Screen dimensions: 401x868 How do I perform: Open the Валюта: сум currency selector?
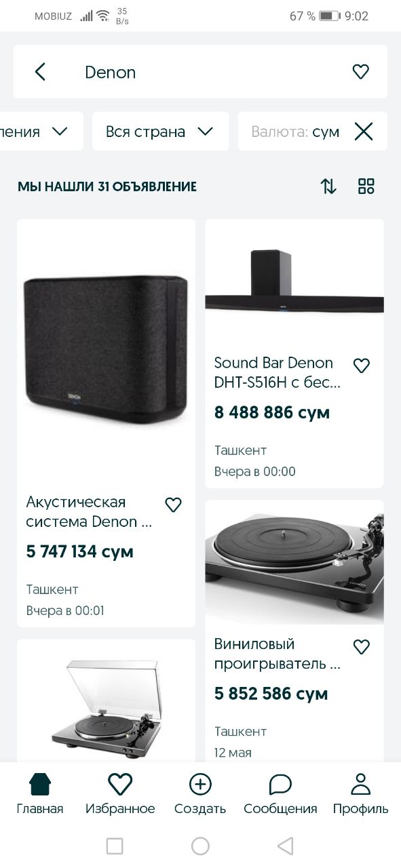click(x=295, y=132)
